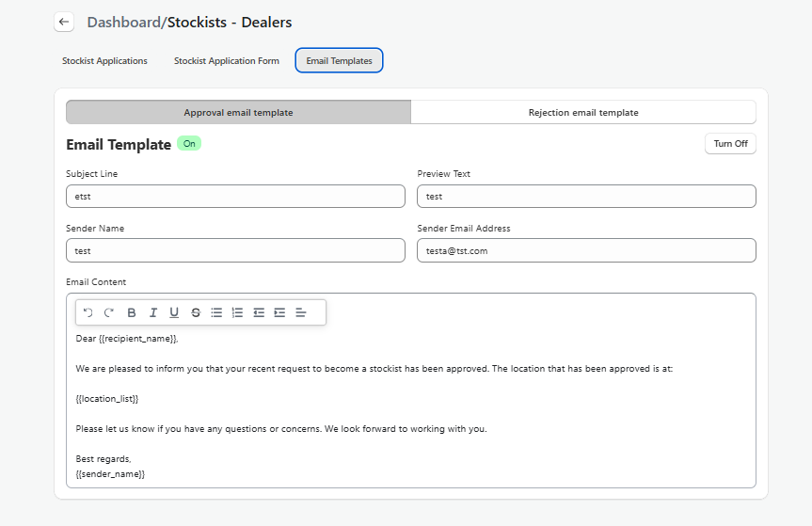812x526 pixels.
Task: Click the Dashboard breadcrumb link
Action: click(x=123, y=22)
